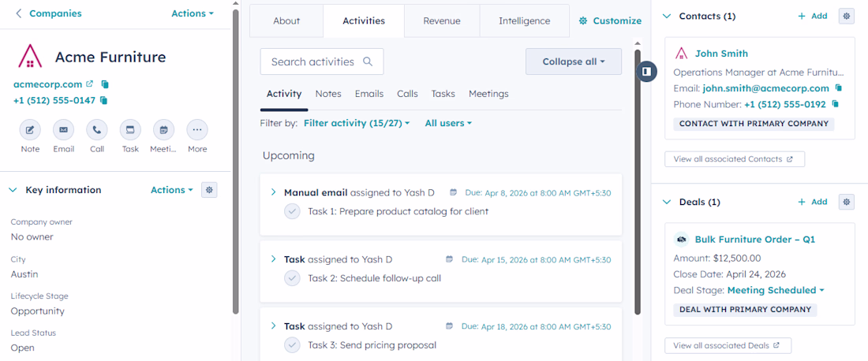Viewport: 868px width, 361px height.
Task: Open the Filter activity dropdown
Action: [357, 123]
